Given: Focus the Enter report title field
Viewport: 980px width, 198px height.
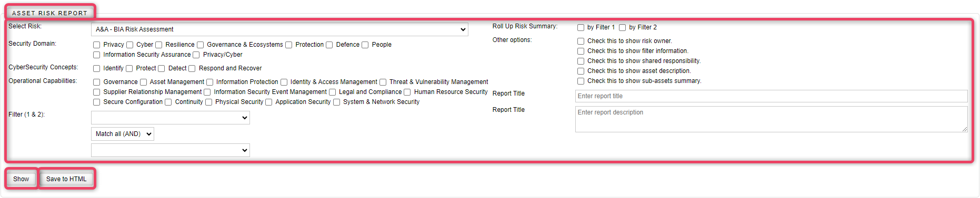Looking at the screenshot, I should coord(771,96).
